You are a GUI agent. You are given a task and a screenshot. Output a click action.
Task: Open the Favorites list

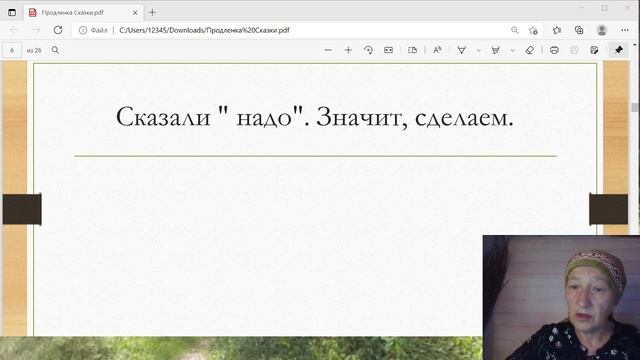pyautogui.click(x=557, y=30)
